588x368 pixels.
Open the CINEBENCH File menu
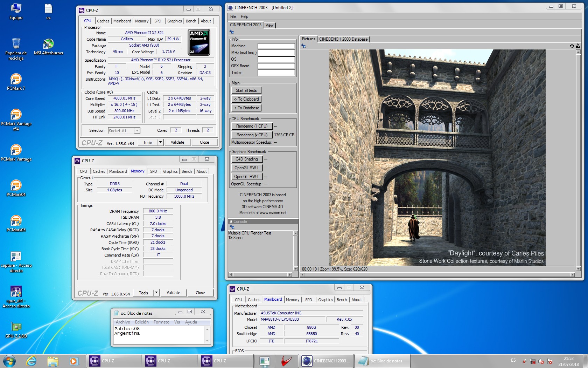[x=233, y=16]
